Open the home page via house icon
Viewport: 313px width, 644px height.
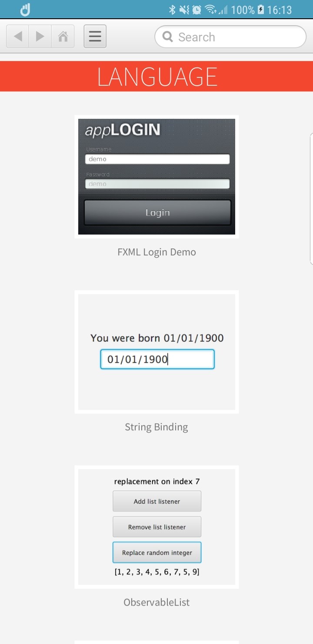(x=63, y=36)
